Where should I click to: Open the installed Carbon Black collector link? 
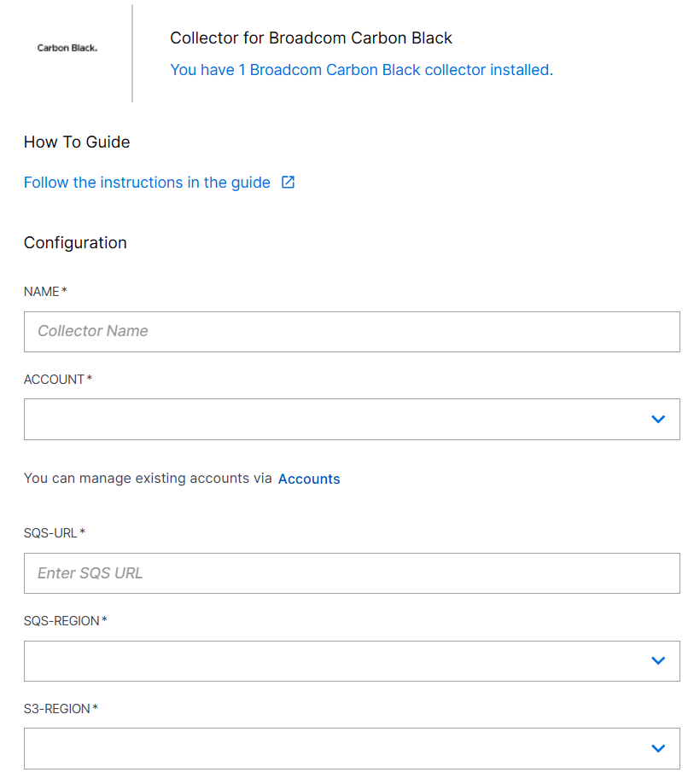point(361,70)
